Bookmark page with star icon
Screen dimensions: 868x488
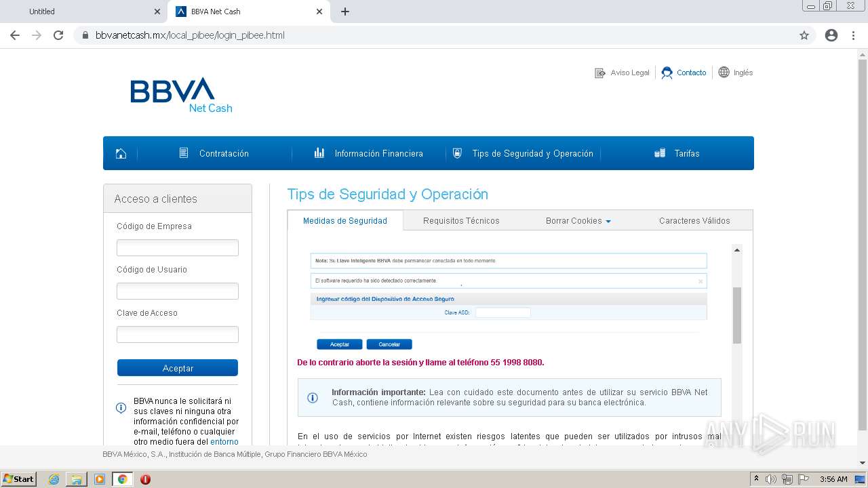pos(804,35)
